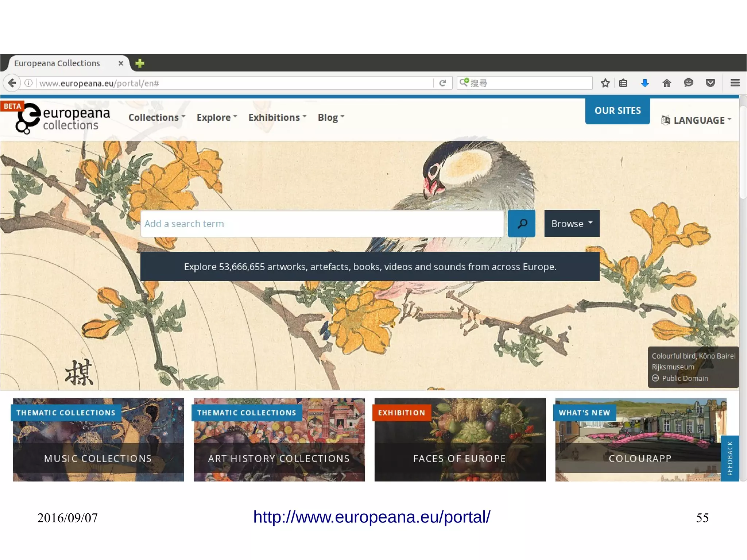Viewport: 747px width, 560px height.
Task: Click the language translate icon
Action: pyautogui.click(x=666, y=120)
